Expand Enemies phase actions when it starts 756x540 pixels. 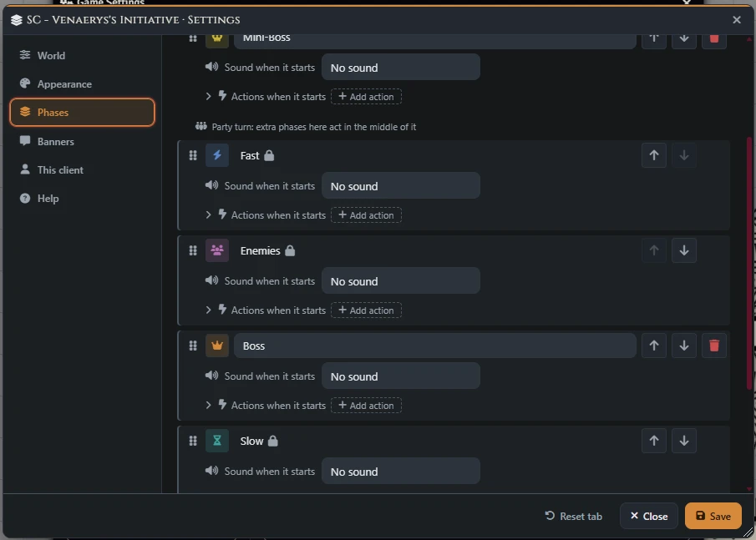click(x=208, y=310)
